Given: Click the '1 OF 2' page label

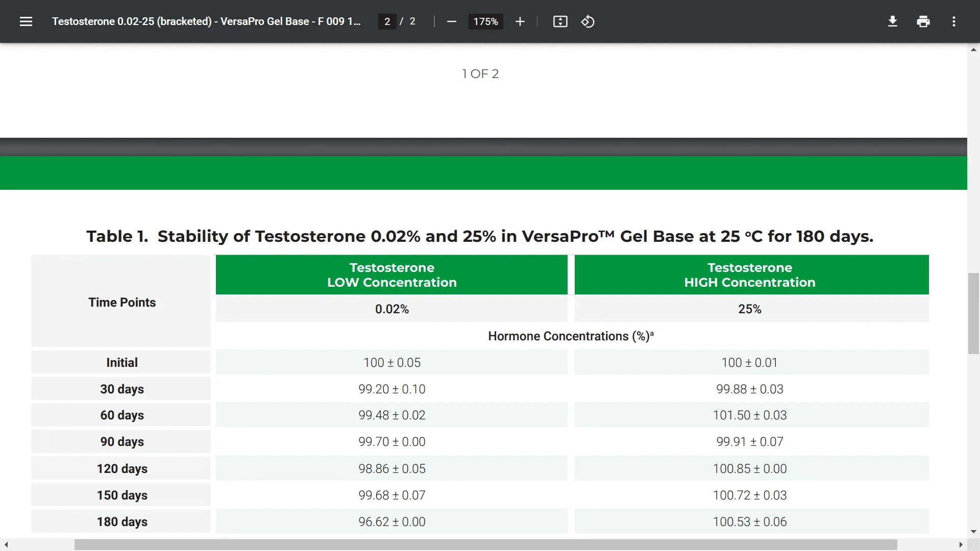Looking at the screenshot, I should pos(480,73).
